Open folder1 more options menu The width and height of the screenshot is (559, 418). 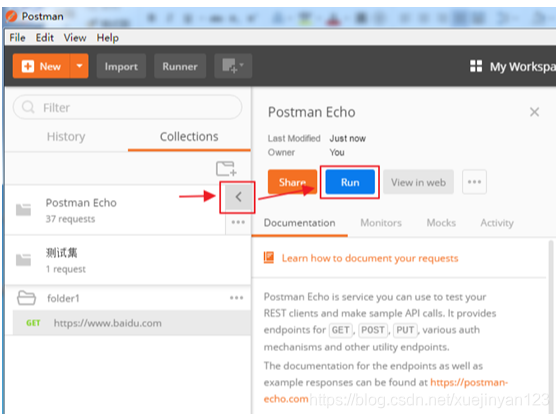(x=236, y=298)
